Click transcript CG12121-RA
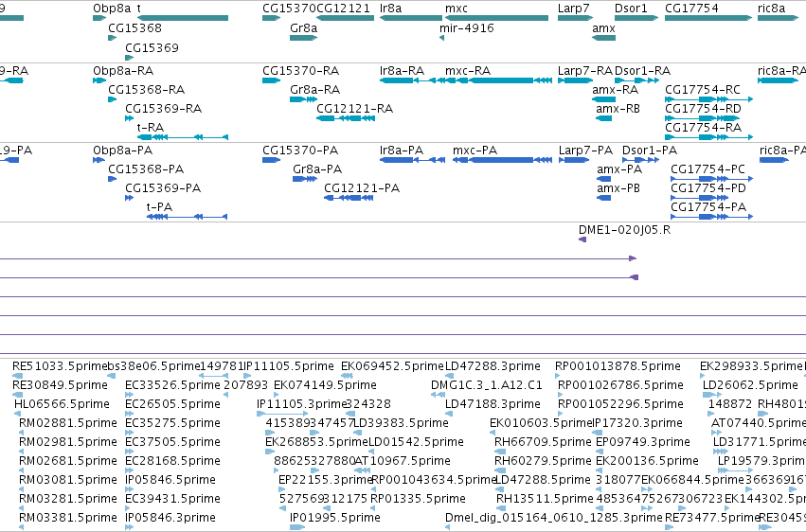The height and width of the screenshot is (532, 806). tap(354, 109)
